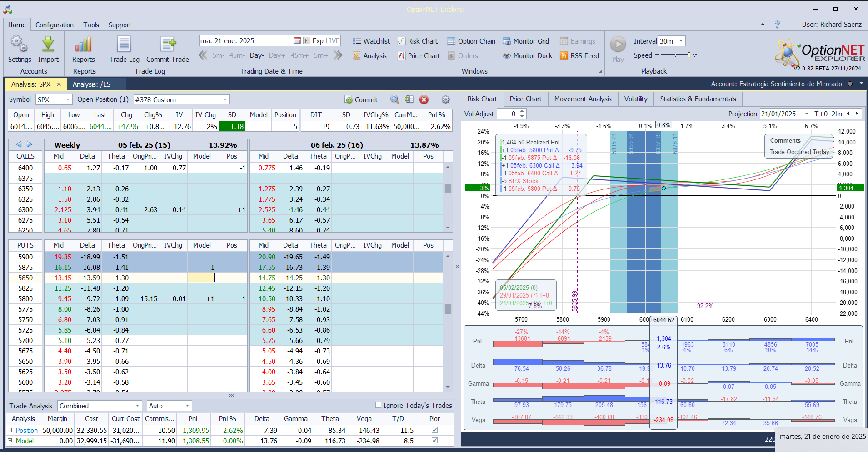Click the Commit button
Image resolution: width=868 pixels, height=452 pixels.
click(x=361, y=99)
